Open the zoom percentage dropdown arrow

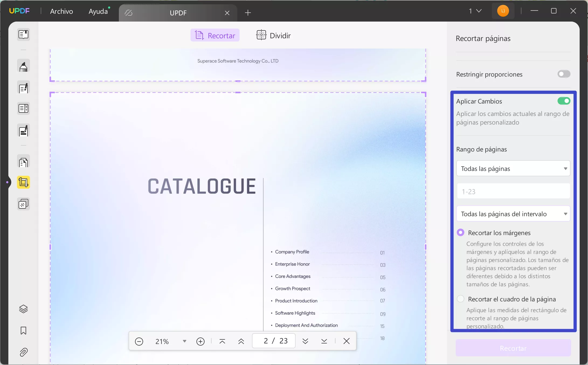(185, 341)
